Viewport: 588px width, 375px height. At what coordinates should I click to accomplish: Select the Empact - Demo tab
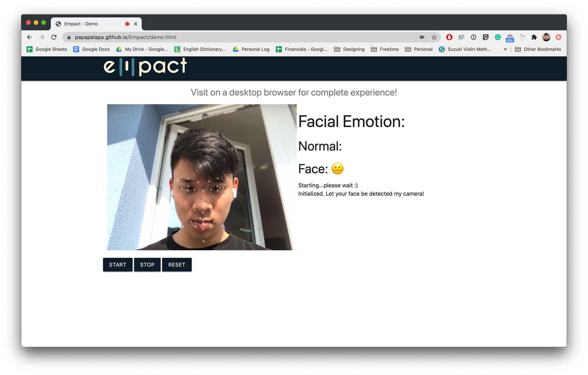coord(96,24)
